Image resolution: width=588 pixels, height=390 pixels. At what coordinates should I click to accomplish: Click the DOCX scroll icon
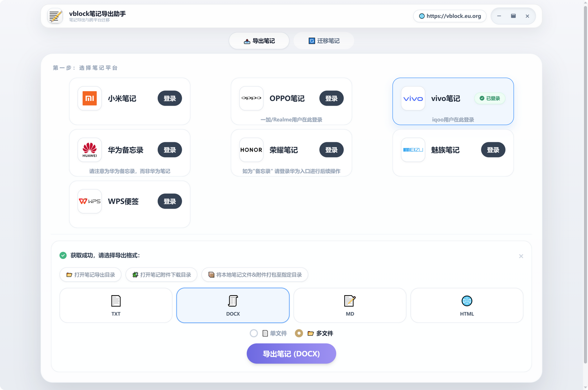pos(233,301)
